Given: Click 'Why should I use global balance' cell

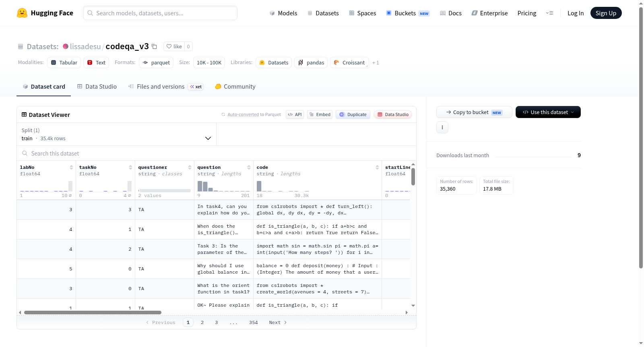Looking at the screenshot, I should click(x=224, y=269).
